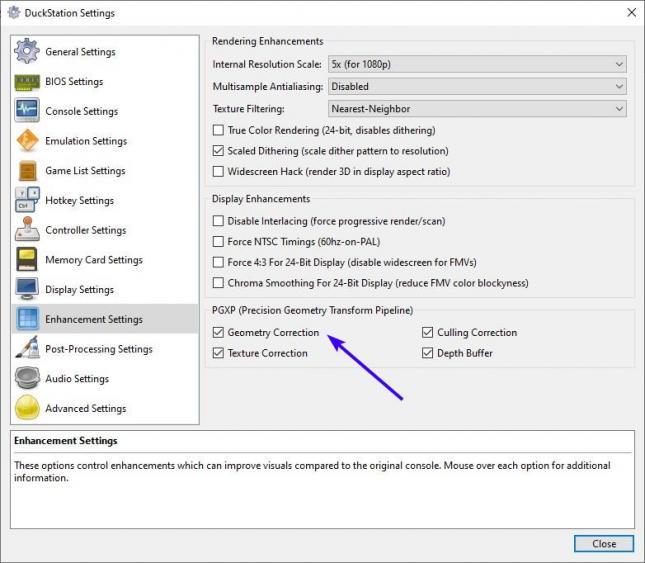Enable Chroma Smoothing For 24-Bit Display
Viewport: 645px width, 563px height.
point(218,283)
